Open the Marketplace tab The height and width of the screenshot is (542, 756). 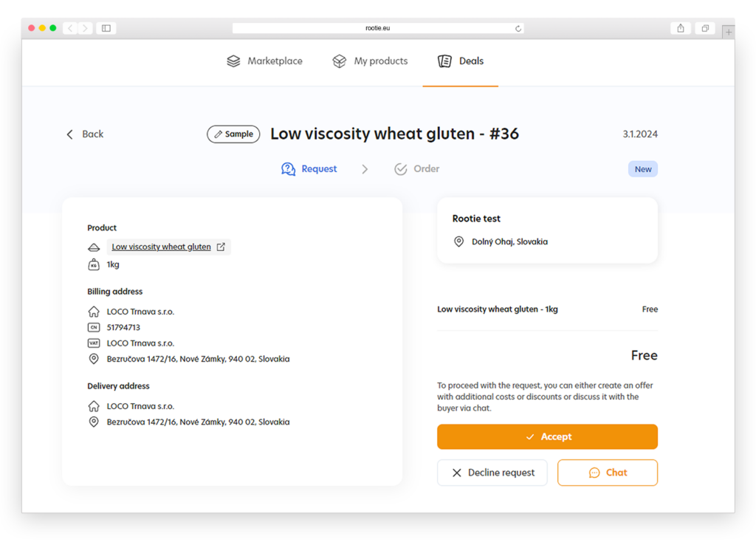click(264, 61)
